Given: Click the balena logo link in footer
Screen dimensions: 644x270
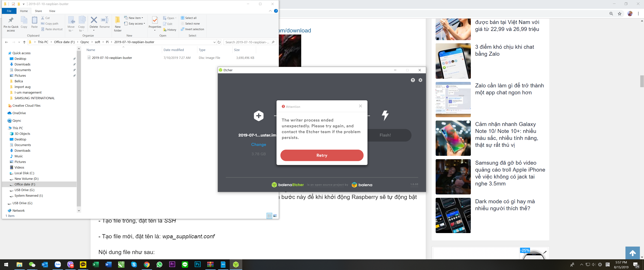Looking at the screenshot, I should coord(362,185).
